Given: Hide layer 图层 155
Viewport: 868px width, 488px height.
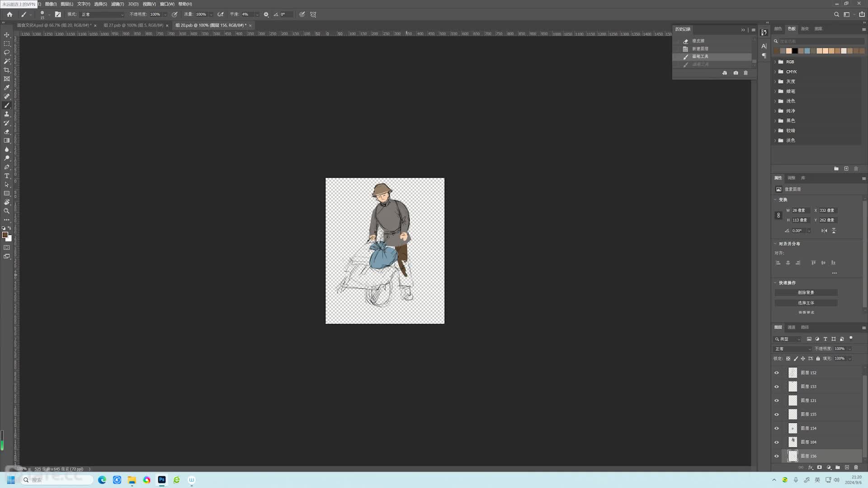Looking at the screenshot, I should [777, 414].
